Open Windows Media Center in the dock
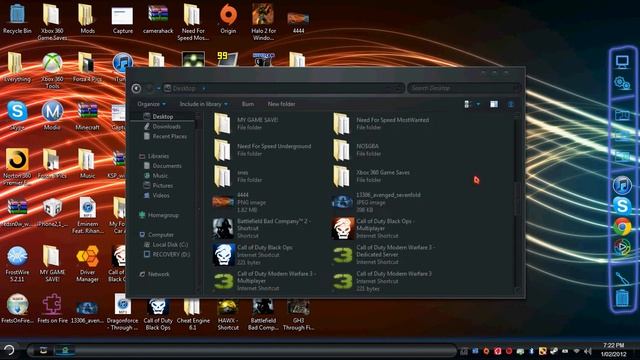This screenshot has height=360, width=640. coord(622,247)
